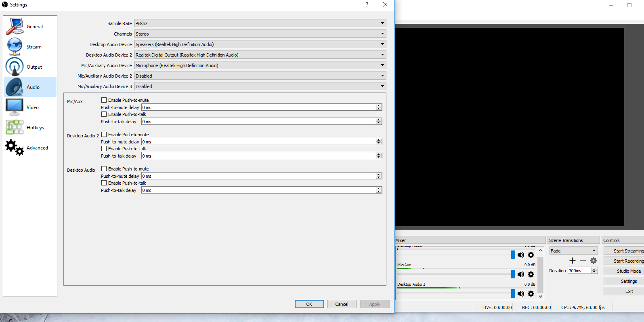
Task: Mute the Mic/Aux source in the Mixer
Action: click(521, 274)
